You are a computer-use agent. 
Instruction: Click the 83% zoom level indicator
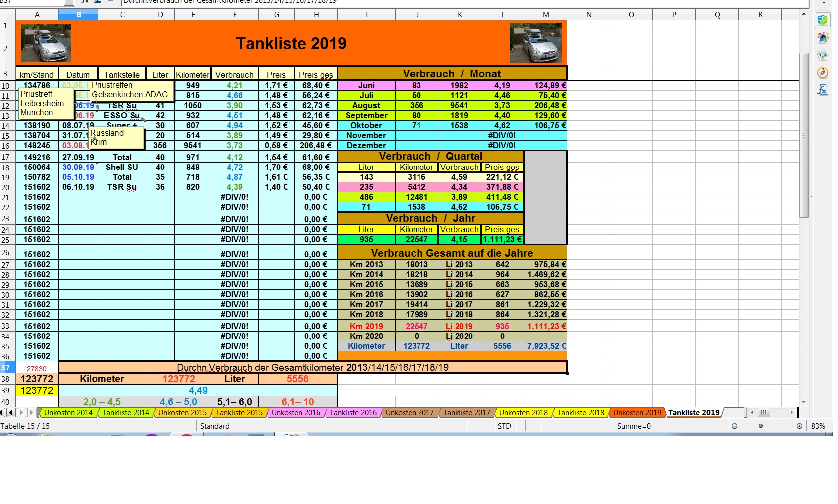[x=818, y=426]
